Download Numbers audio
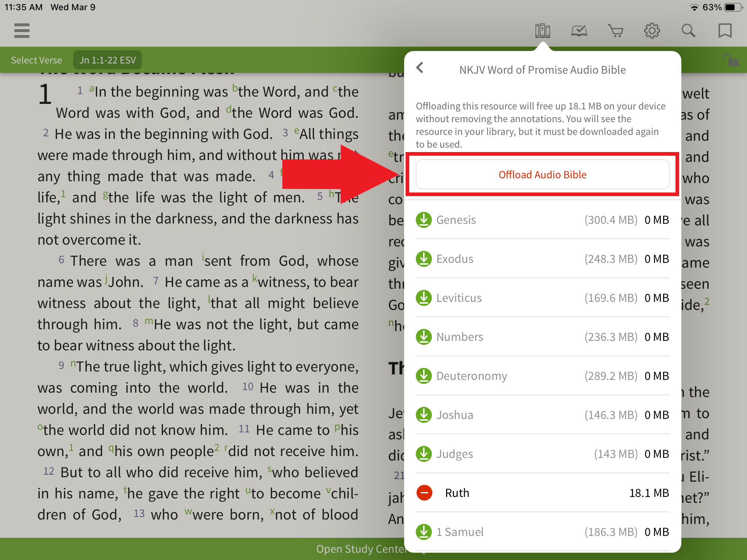 pos(424,337)
